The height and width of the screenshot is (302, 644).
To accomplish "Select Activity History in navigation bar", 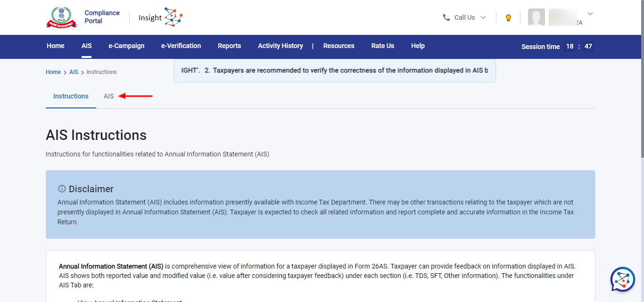I will pos(280,46).
